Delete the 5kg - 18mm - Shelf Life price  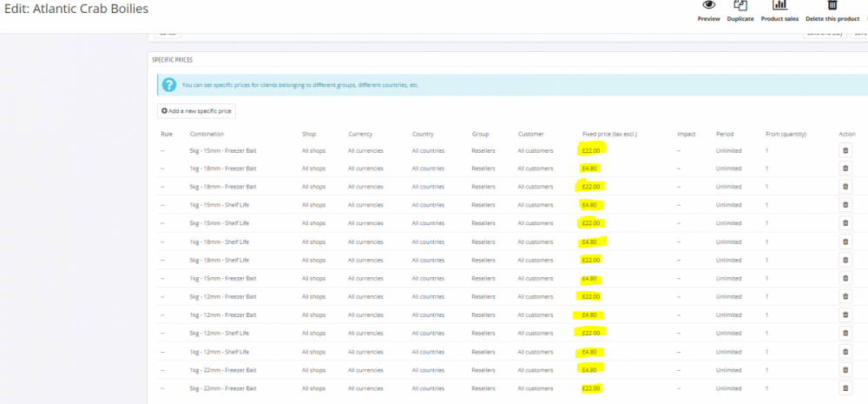coord(845,261)
